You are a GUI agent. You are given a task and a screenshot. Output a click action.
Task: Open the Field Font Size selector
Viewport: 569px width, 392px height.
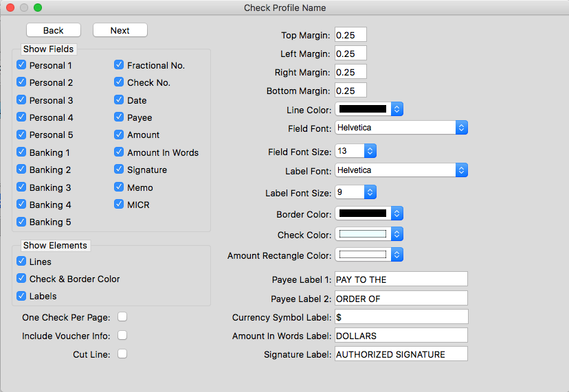pos(356,151)
